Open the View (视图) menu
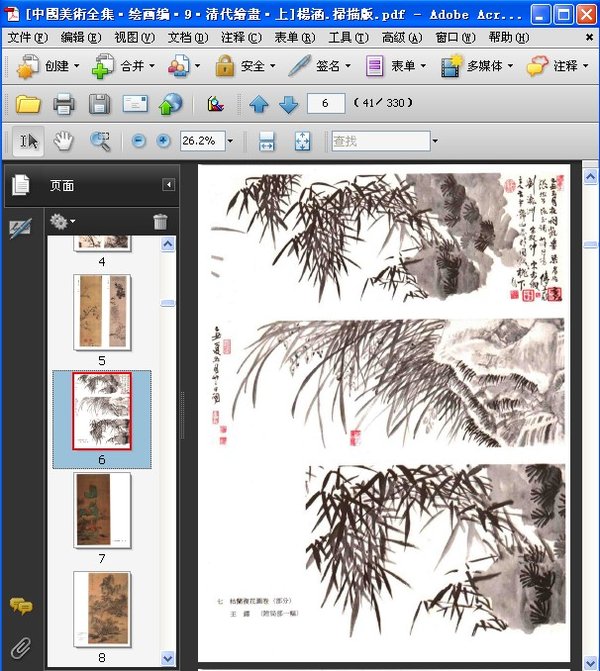 point(134,38)
